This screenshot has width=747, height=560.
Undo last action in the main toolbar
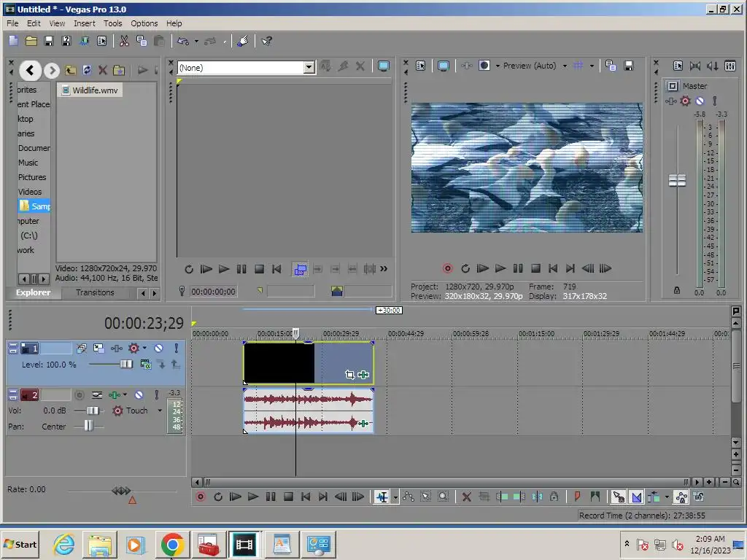coord(183,41)
